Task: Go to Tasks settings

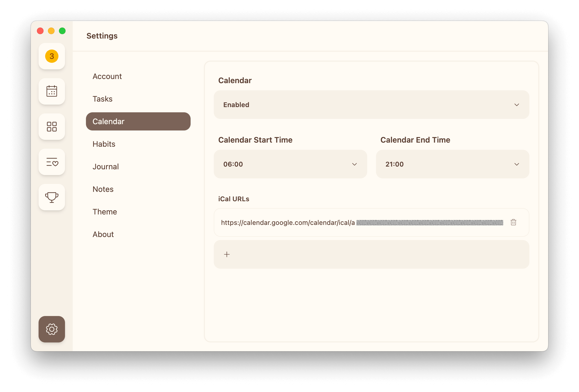Action: [x=138, y=99]
